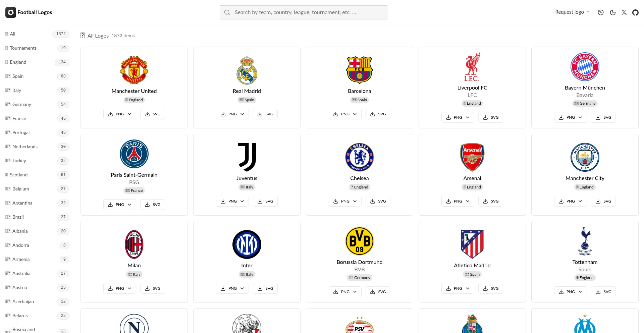Click the Bayern München crest
This screenshot has height=333, width=644.
click(585, 66)
